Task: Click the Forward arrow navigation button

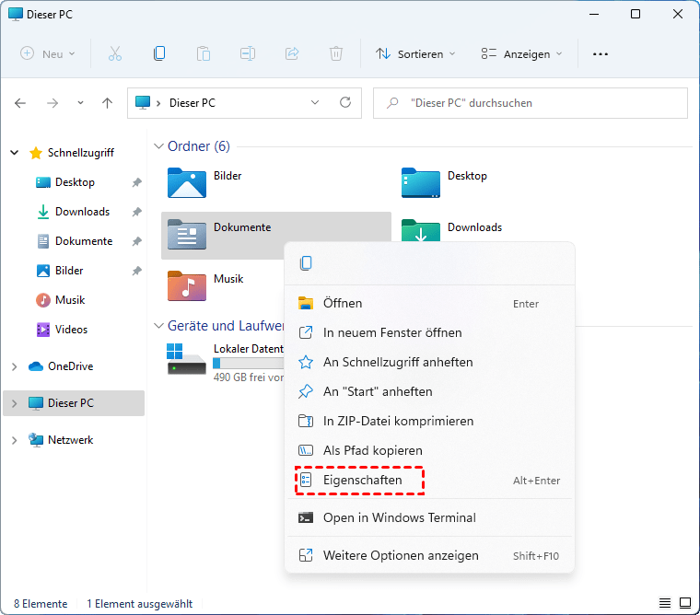Action: coord(52,103)
